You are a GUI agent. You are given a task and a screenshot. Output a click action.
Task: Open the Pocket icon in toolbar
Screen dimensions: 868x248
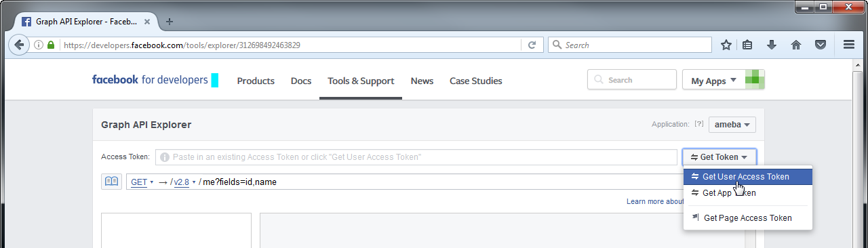(820, 45)
